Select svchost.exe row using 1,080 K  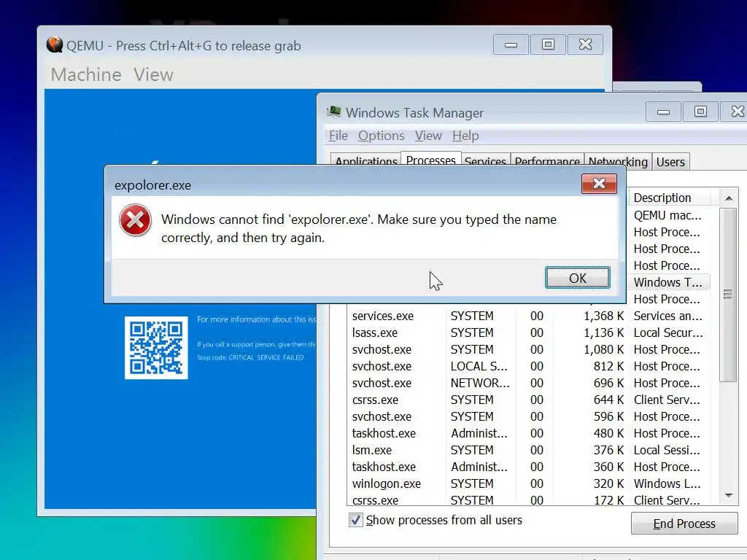click(x=529, y=349)
